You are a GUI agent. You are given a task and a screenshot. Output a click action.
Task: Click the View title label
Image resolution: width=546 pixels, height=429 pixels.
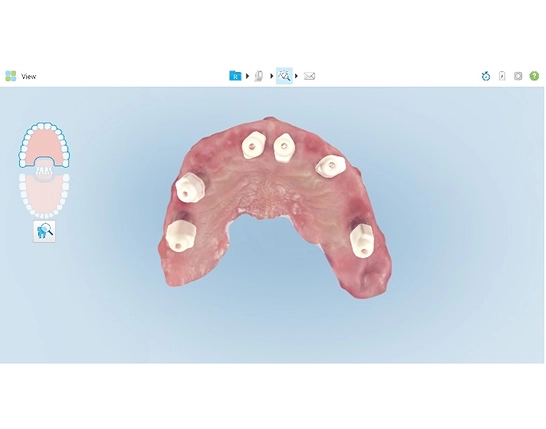point(29,76)
